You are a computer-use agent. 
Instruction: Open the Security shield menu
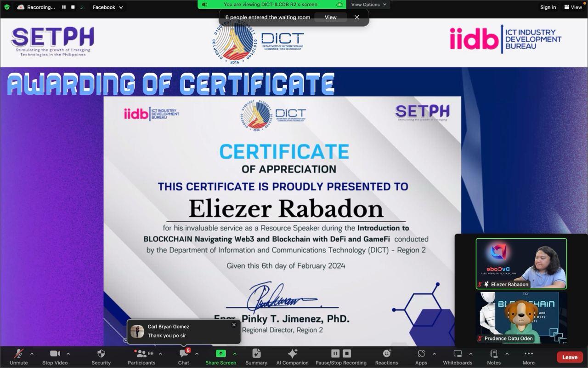101,357
